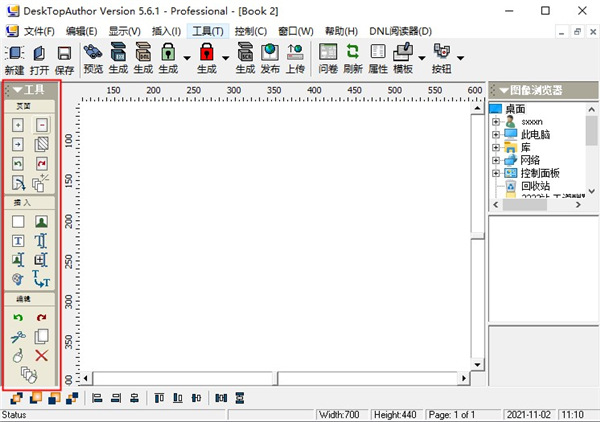Screen dimensions: 600x422
Task: Click the add page plus icon
Action: point(18,125)
